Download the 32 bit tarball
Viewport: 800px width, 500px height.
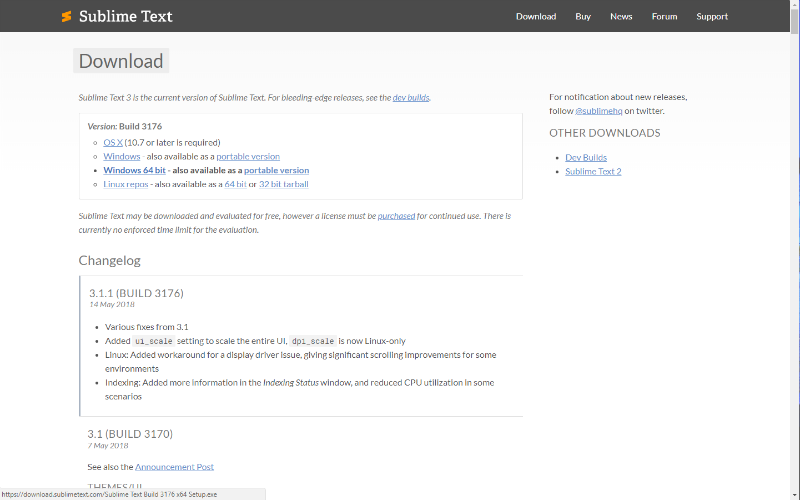pyautogui.click(x=284, y=184)
